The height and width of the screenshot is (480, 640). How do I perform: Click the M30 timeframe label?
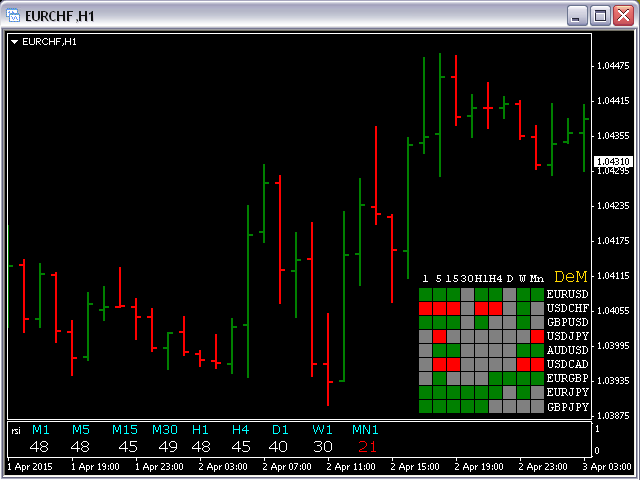[164, 430]
